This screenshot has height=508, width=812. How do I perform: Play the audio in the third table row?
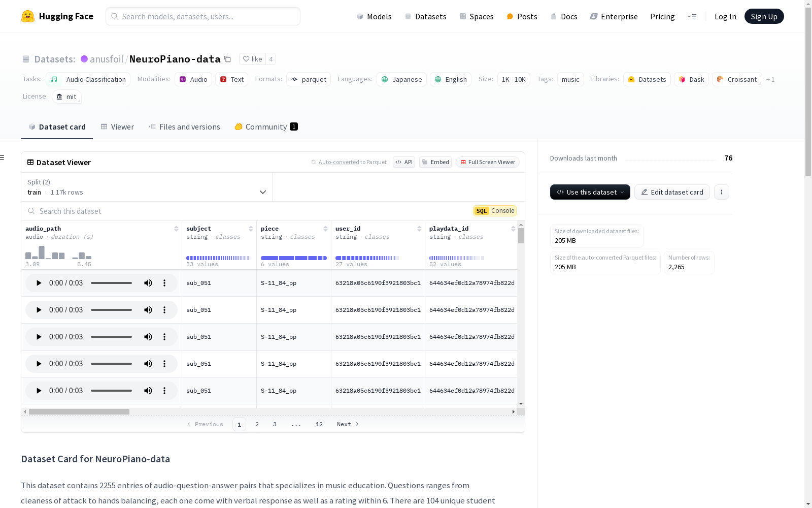point(39,337)
